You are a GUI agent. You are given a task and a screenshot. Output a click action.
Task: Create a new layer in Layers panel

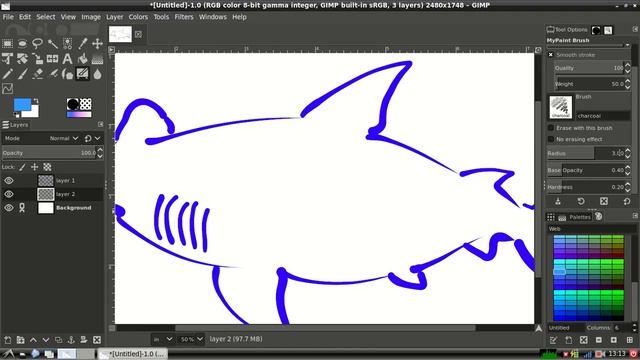(x=7, y=340)
